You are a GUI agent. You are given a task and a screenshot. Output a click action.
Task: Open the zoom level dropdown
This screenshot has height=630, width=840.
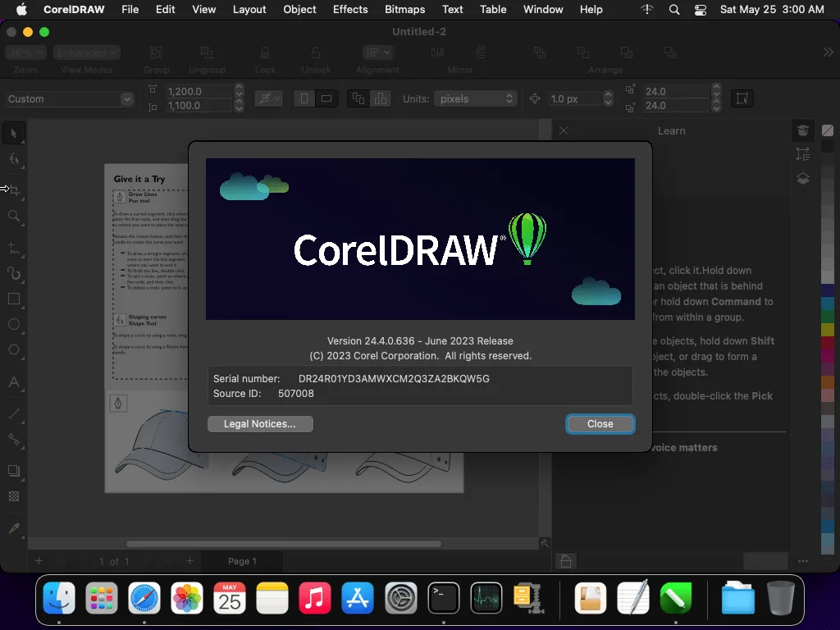coord(26,52)
